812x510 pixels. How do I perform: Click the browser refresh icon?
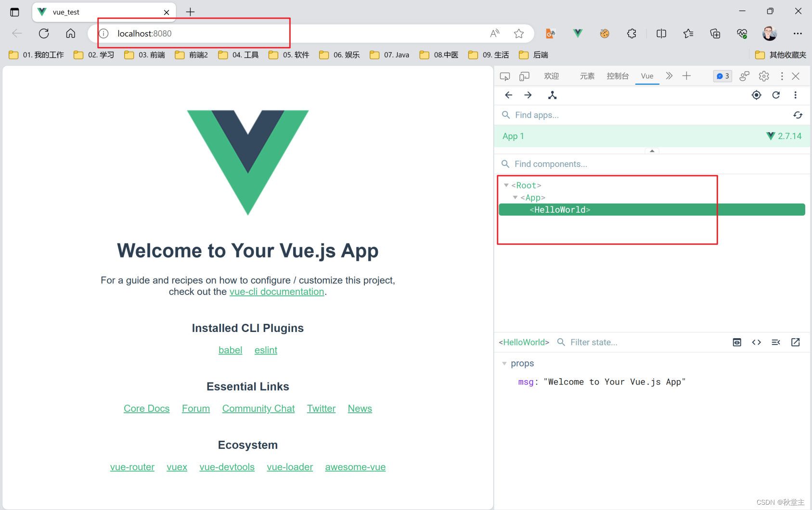[44, 33]
